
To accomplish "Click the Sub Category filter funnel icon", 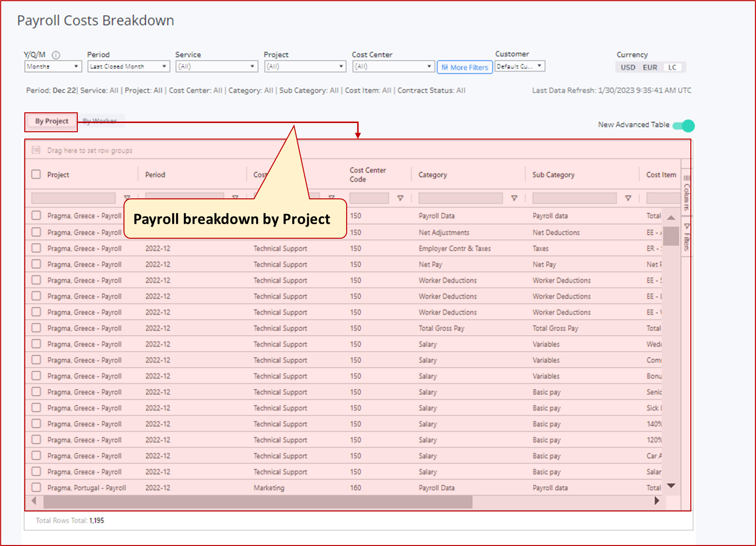I will [628, 198].
